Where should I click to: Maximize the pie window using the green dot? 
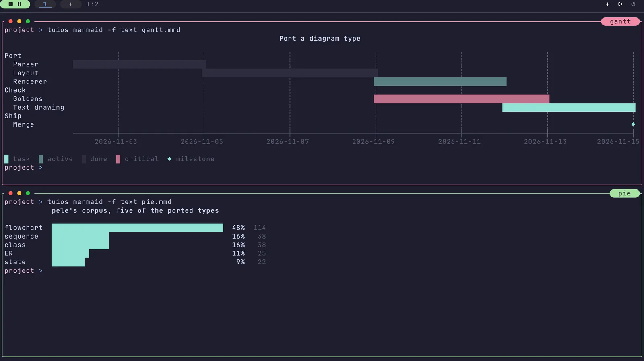pos(28,193)
